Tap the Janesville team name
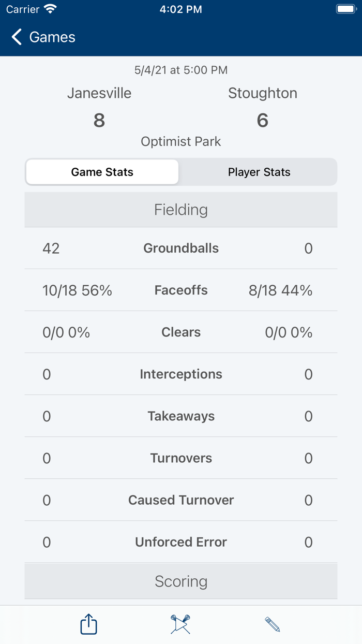Viewport: 362px width, 644px height. pyautogui.click(x=99, y=93)
